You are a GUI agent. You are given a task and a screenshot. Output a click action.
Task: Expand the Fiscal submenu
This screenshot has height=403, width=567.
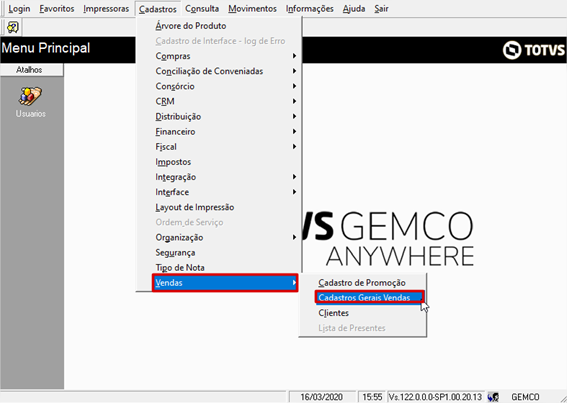(218, 147)
